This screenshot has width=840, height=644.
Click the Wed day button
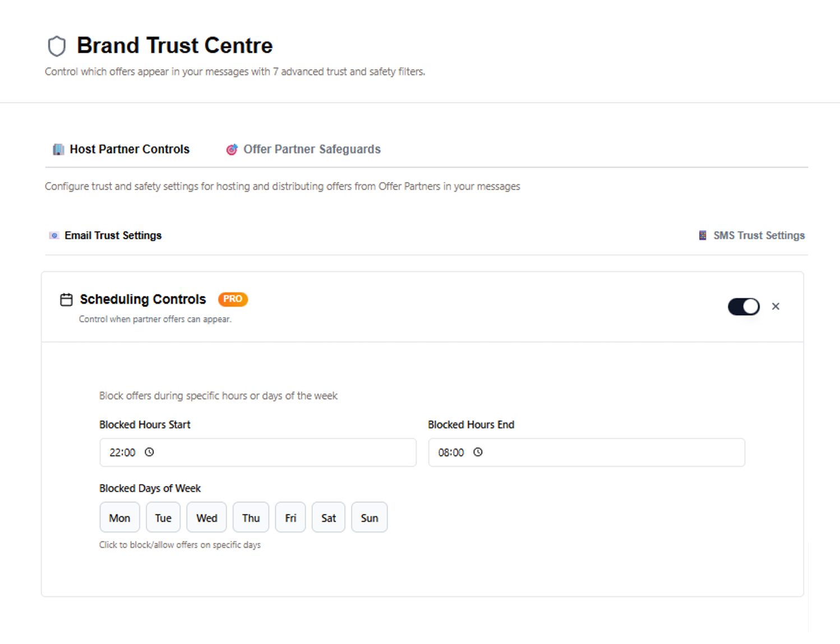[206, 517]
